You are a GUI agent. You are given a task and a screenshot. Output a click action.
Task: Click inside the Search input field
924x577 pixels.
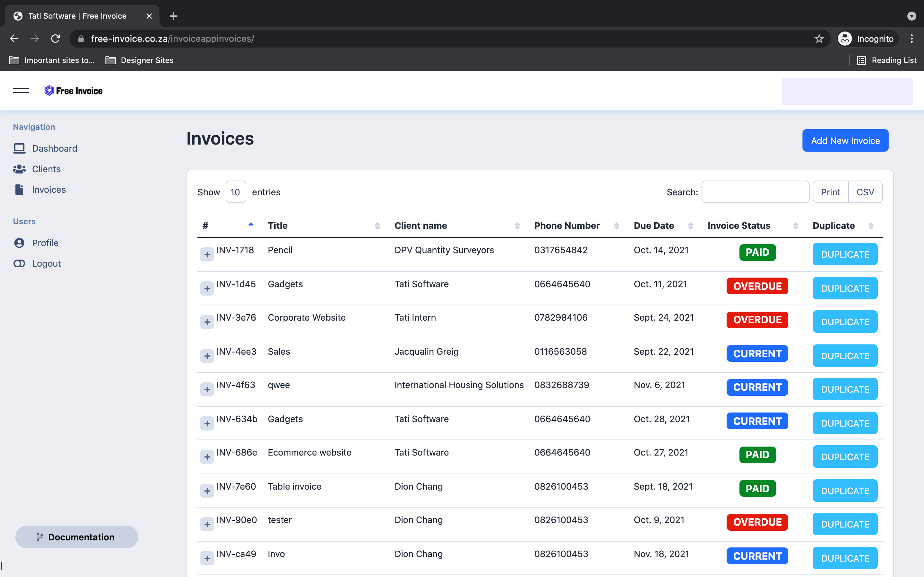click(x=755, y=192)
